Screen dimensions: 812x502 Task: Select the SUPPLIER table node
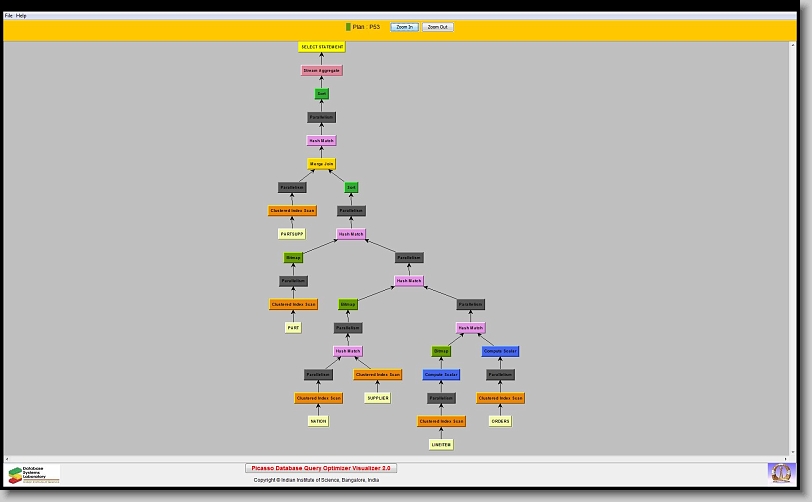point(377,398)
